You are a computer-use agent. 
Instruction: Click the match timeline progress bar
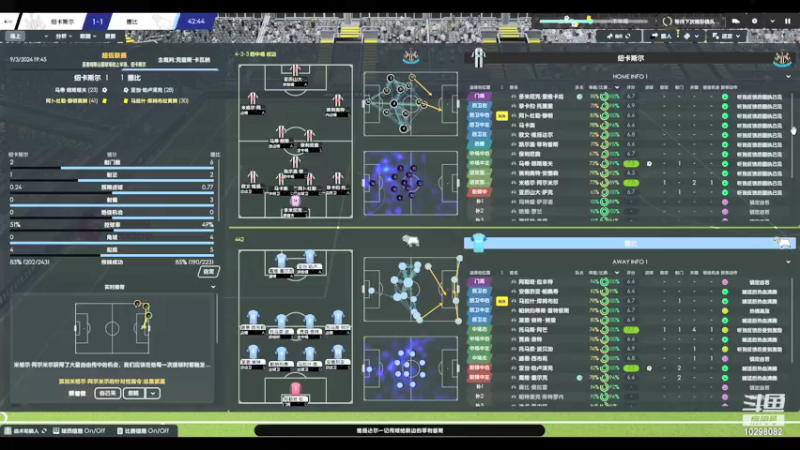pyautogui.click(x=593, y=21)
